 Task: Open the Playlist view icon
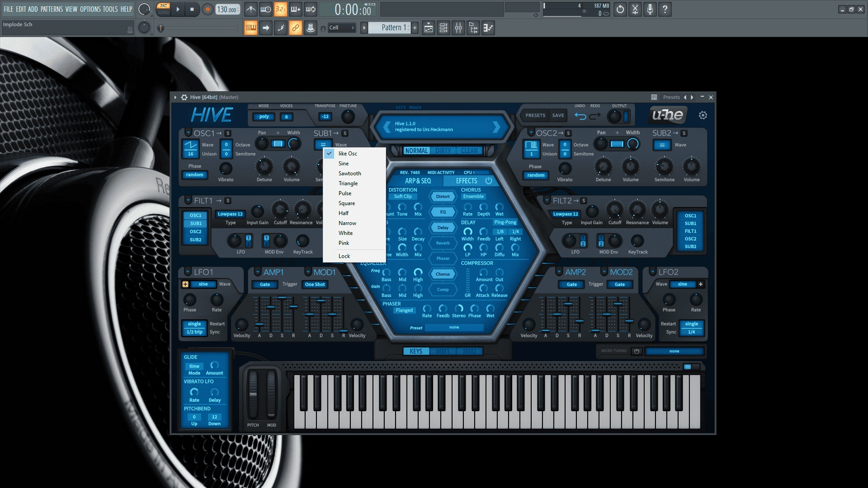[429, 28]
